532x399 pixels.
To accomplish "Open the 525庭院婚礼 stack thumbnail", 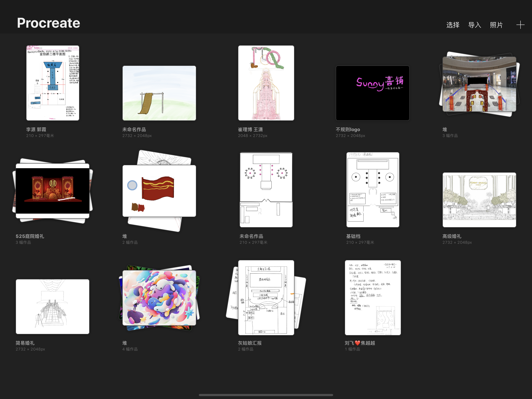I will (53, 191).
